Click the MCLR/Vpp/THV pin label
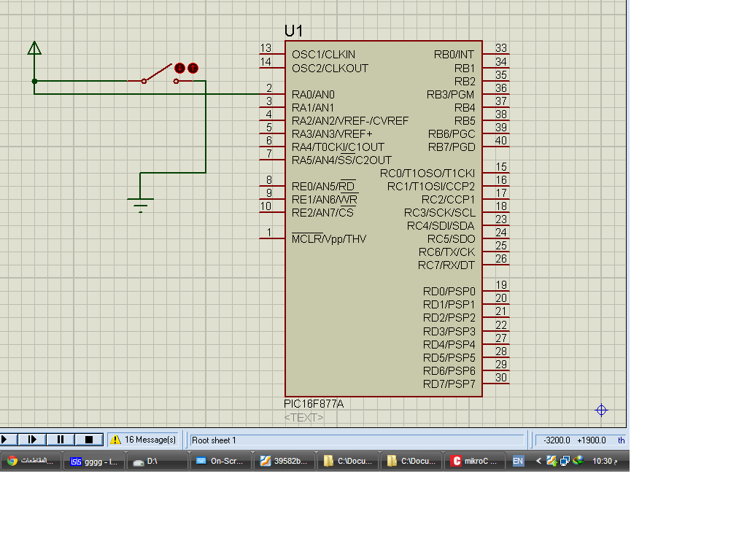The image size is (747, 560). [329, 238]
